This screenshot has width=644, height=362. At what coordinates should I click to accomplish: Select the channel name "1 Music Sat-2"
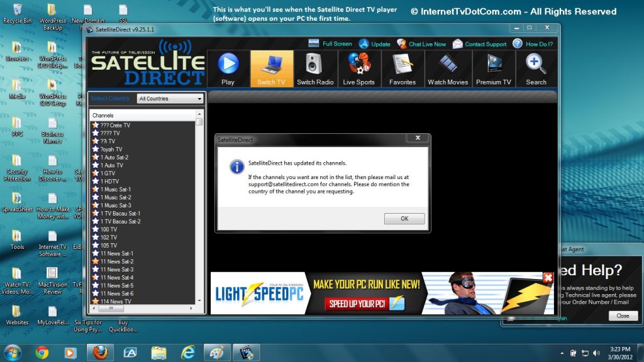pos(116,197)
